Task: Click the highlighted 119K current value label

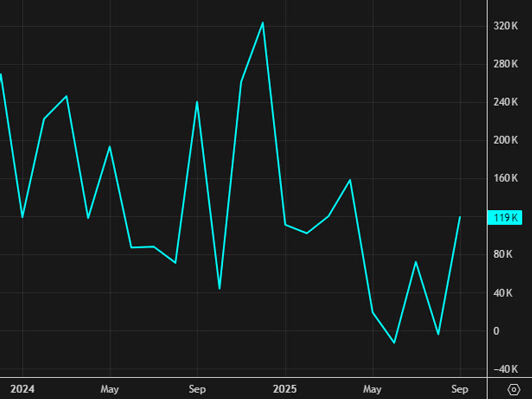Action: coord(505,218)
